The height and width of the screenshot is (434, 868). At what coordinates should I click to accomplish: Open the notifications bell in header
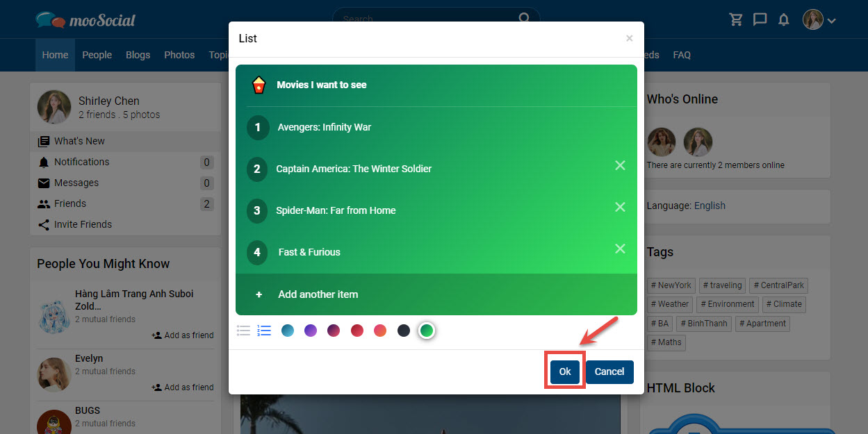coord(784,19)
